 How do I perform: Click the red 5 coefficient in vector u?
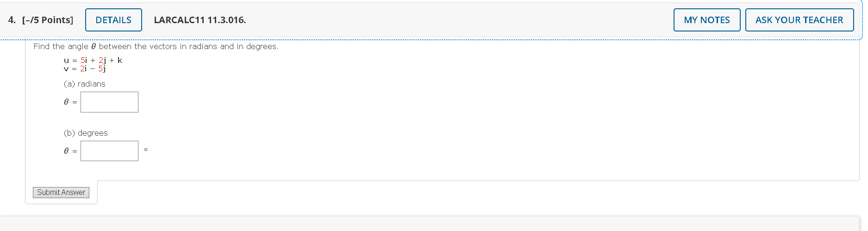[82, 60]
